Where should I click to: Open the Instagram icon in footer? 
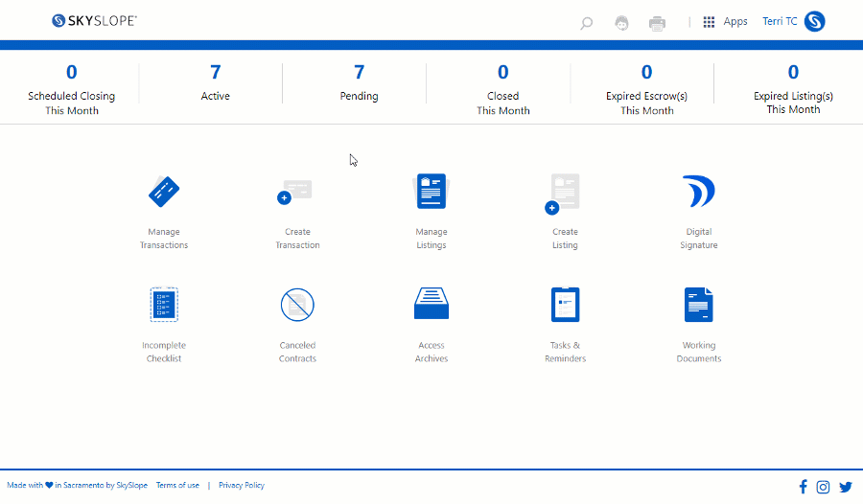(x=823, y=487)
